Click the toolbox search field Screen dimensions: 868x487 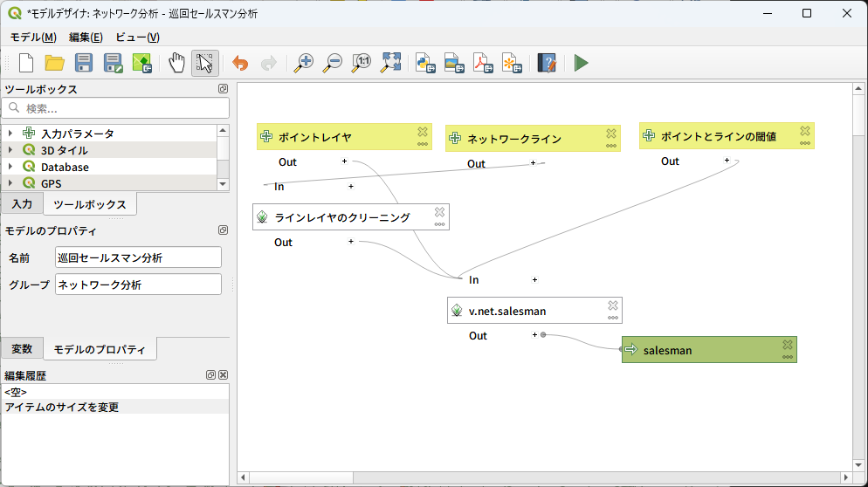[x=122, y=108]
